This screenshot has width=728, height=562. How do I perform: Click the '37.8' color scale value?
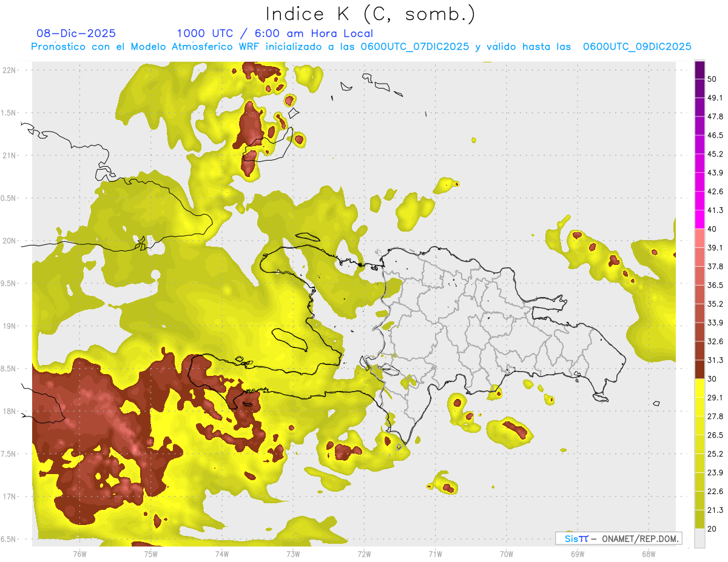[x=715, y=267]
